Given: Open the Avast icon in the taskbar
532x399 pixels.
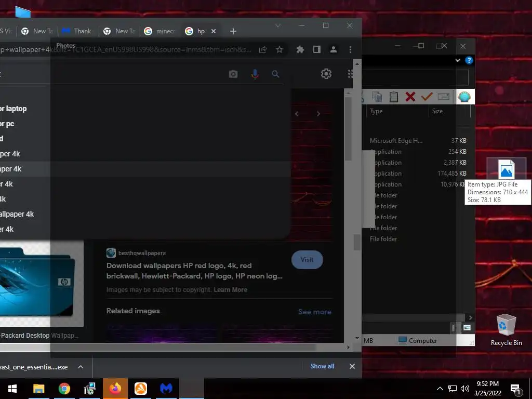Looking at the screenshot, I should click(x=140, y=389).
